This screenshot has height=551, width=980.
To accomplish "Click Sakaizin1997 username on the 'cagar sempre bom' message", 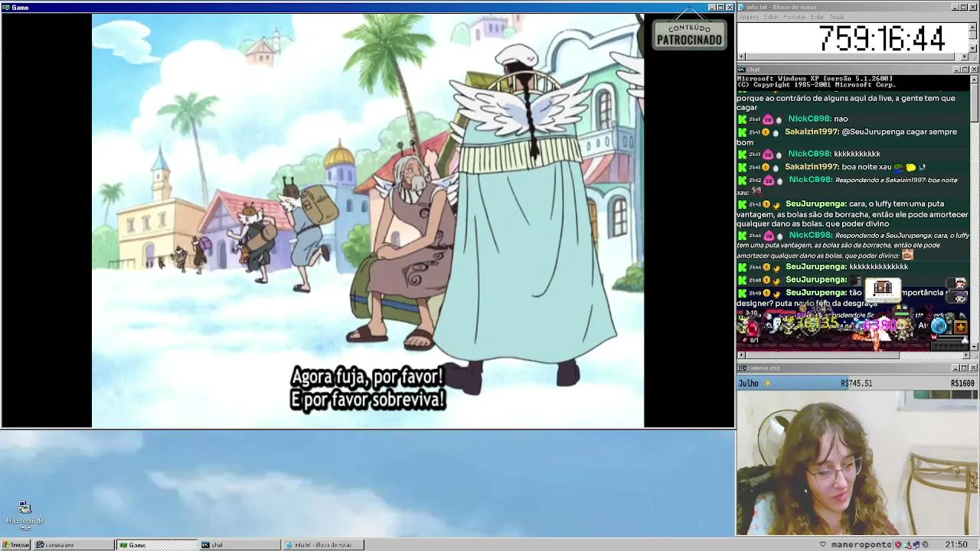I will click(812, 132).
